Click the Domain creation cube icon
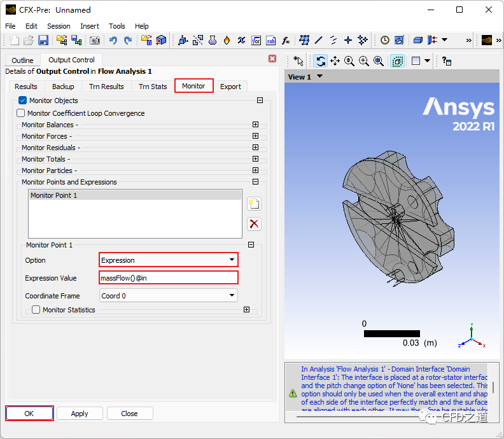The width and height of the screenshot is (504, 439). (183, 40)
